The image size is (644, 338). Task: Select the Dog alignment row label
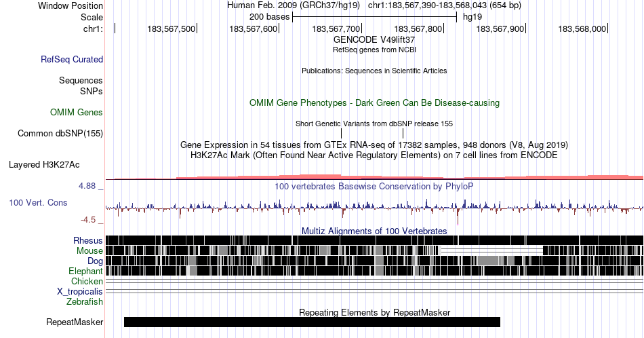95,261
